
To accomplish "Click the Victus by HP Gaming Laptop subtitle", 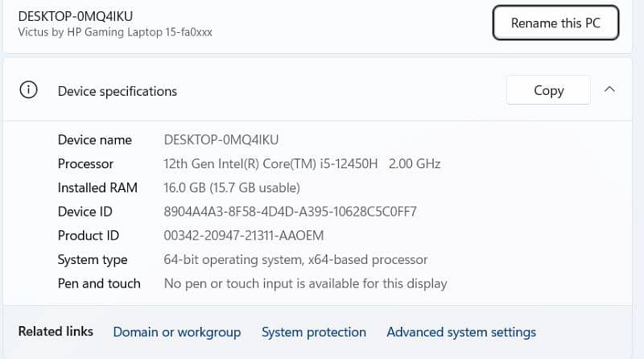I will tap(115, 32).
